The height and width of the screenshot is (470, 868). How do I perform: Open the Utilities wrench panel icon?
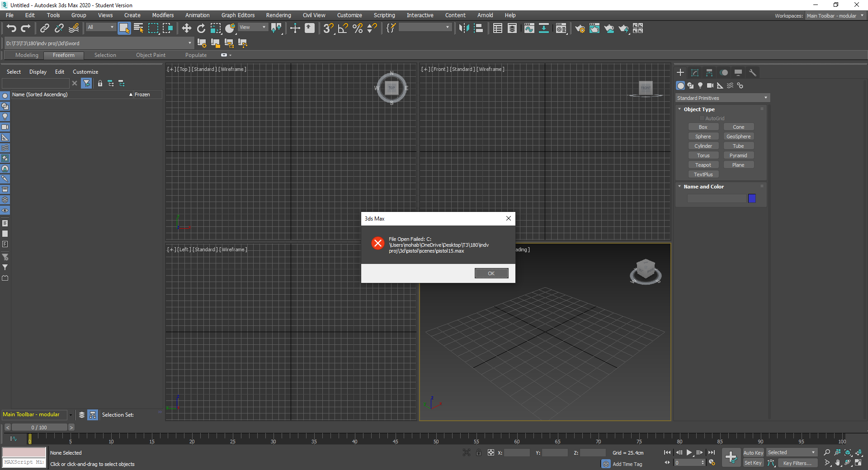tap(753, 72)
